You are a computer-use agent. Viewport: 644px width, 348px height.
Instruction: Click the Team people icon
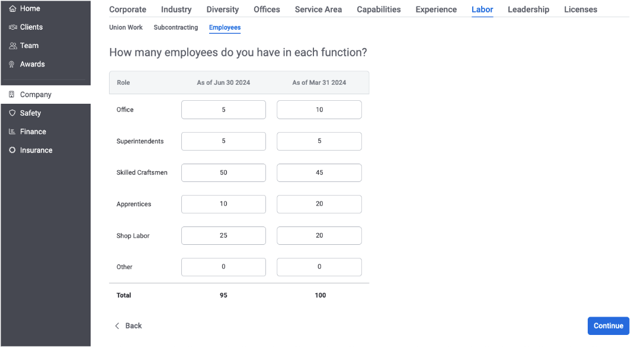pos(12,46)
